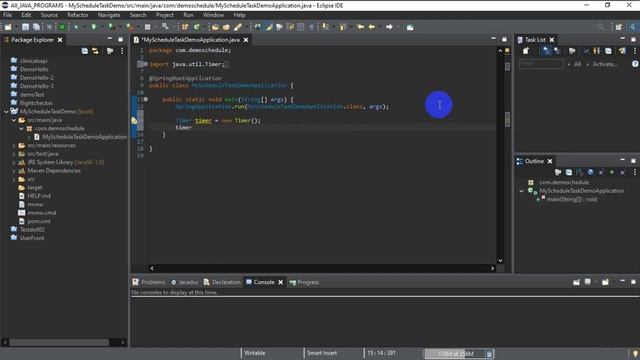Viewport: 640px width, 360px height.
Task: Open the Source menu
Action: [49, 15]
